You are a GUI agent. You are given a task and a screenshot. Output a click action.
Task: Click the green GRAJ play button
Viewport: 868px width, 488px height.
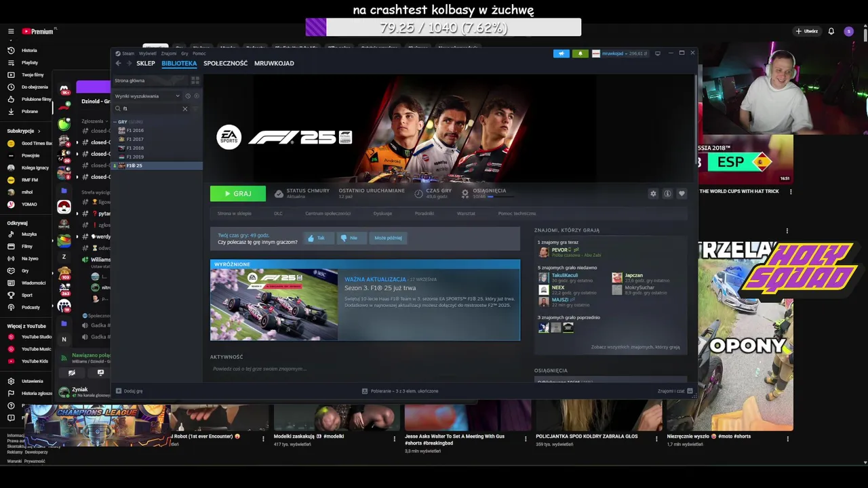coord(238,194)
